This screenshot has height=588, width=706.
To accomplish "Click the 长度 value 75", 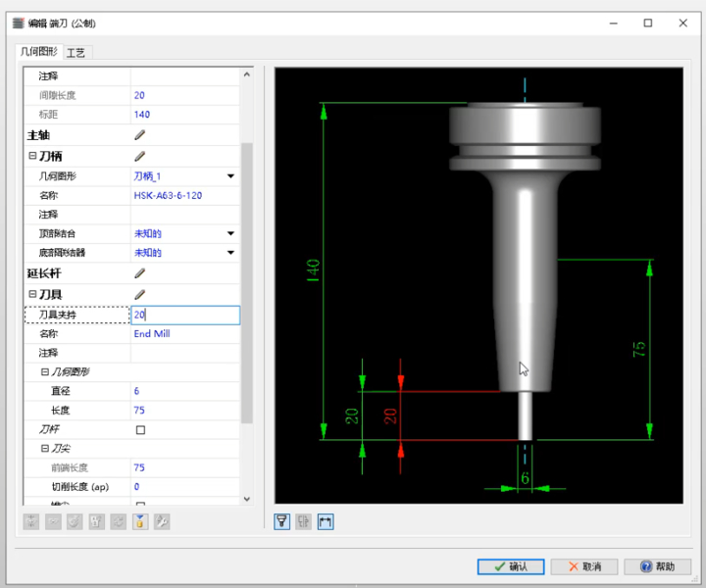I will coord(139,411).
